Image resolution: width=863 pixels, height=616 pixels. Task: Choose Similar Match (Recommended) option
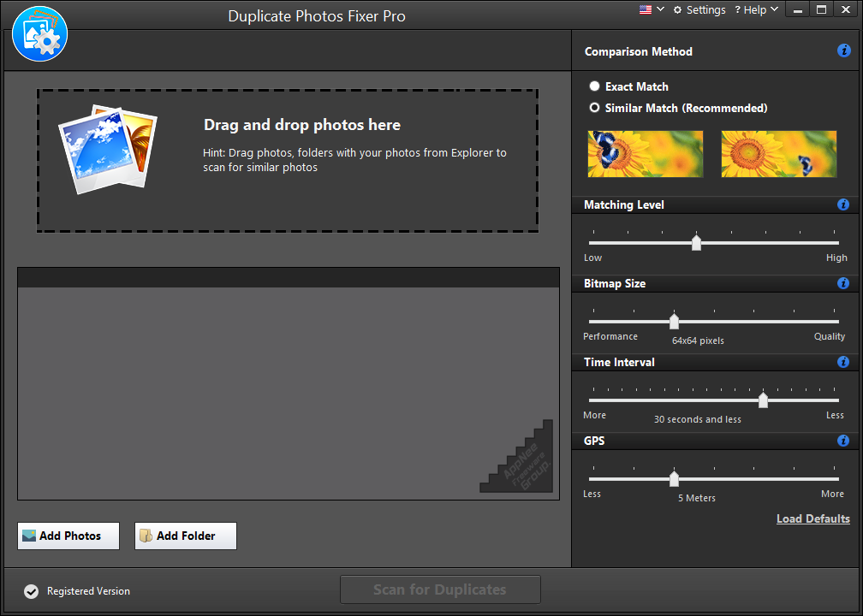tap(595, 108)
